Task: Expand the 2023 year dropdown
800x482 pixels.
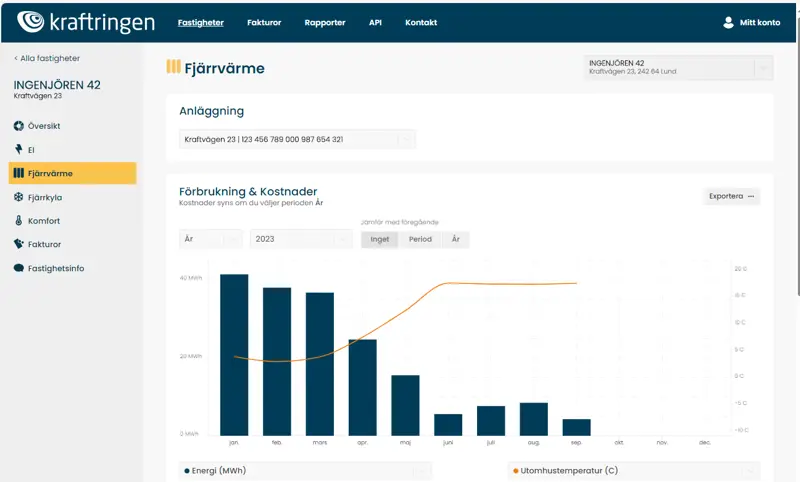Action: (x=300, y=239)
